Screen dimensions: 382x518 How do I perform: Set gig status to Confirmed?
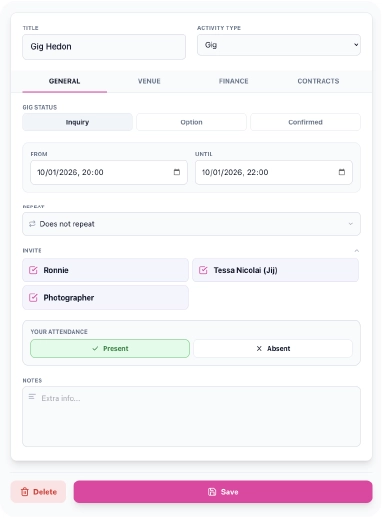(x=305, y=122)
